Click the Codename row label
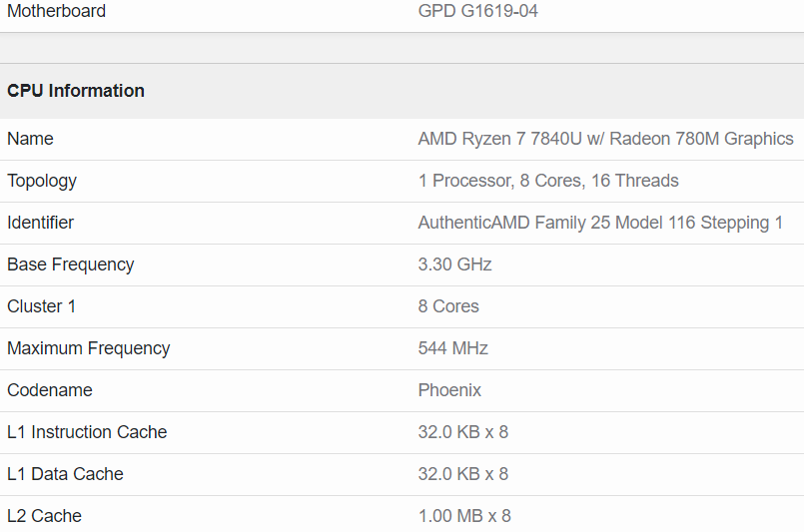This screenshot has width=804, height=532. coord(49,390)
